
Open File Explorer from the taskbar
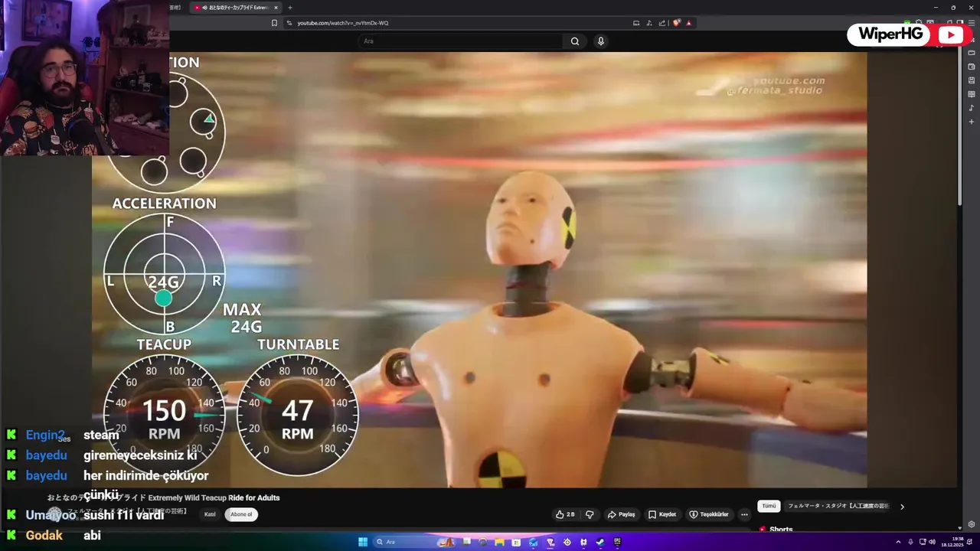click(498, 542)
